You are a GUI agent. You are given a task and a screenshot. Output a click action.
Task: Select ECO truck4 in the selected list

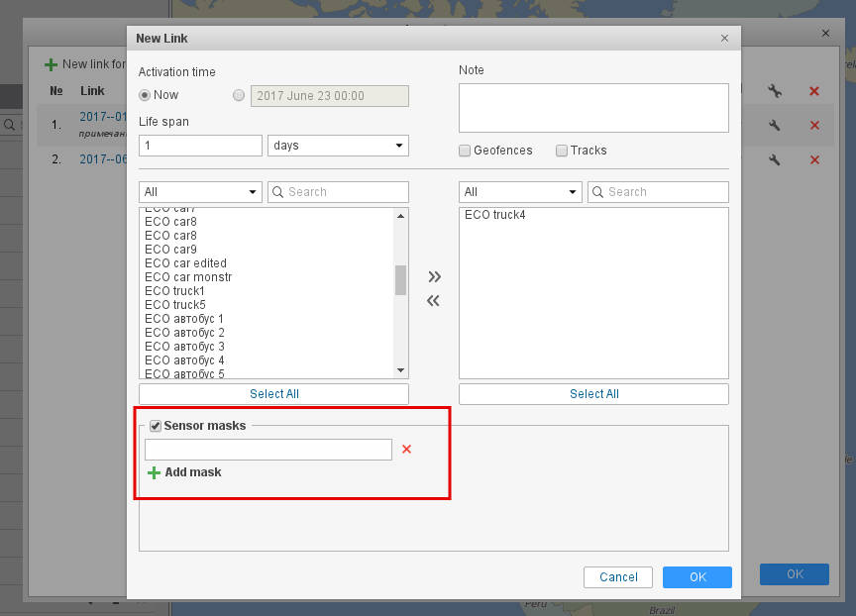pos(494,215)
